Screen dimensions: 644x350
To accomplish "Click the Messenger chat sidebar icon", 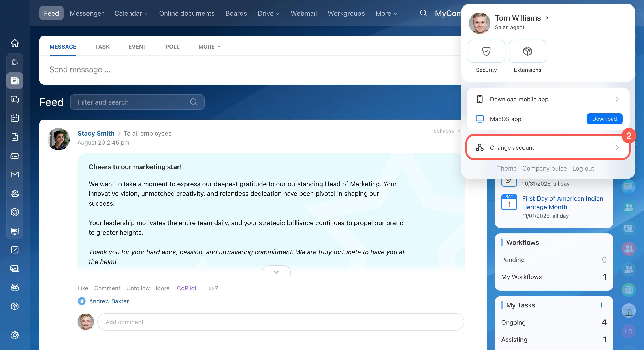I will pyautogui.click(x=15, y=99).
